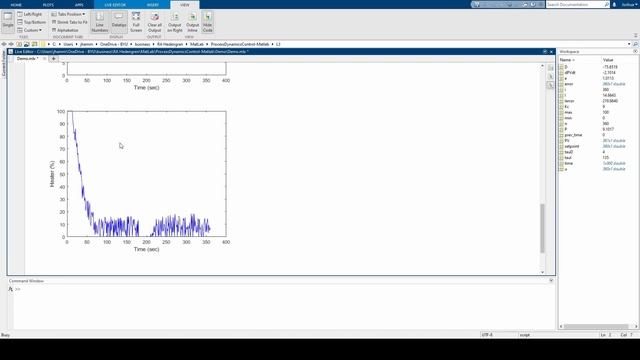Click 'OneDrive - BYU' path segment
The width and height of the screenshot is (640, 360).
click(x=114, y=44)
